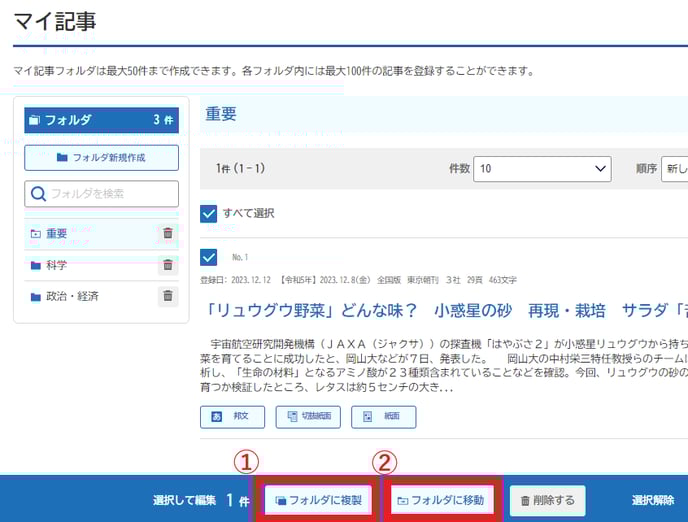Viewport: 688px width, 522px height.
Task: Delete the 重要 folder via trash icon
Action: point(168,234)
